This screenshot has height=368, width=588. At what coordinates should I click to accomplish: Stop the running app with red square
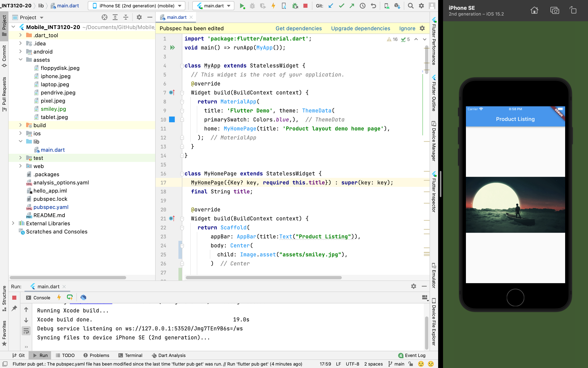point(305,6)
